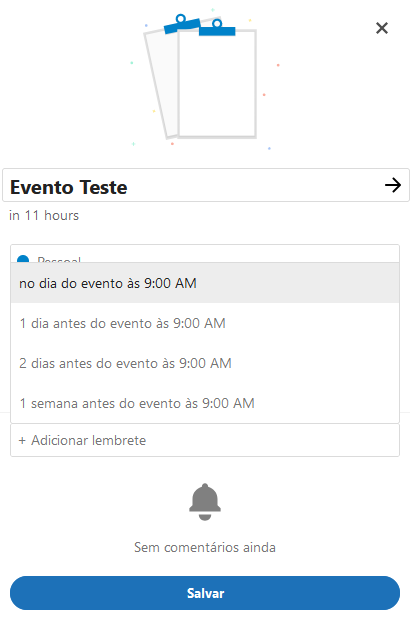Click the gray bell icon
The image size is (410, 623).
point(205,502)
